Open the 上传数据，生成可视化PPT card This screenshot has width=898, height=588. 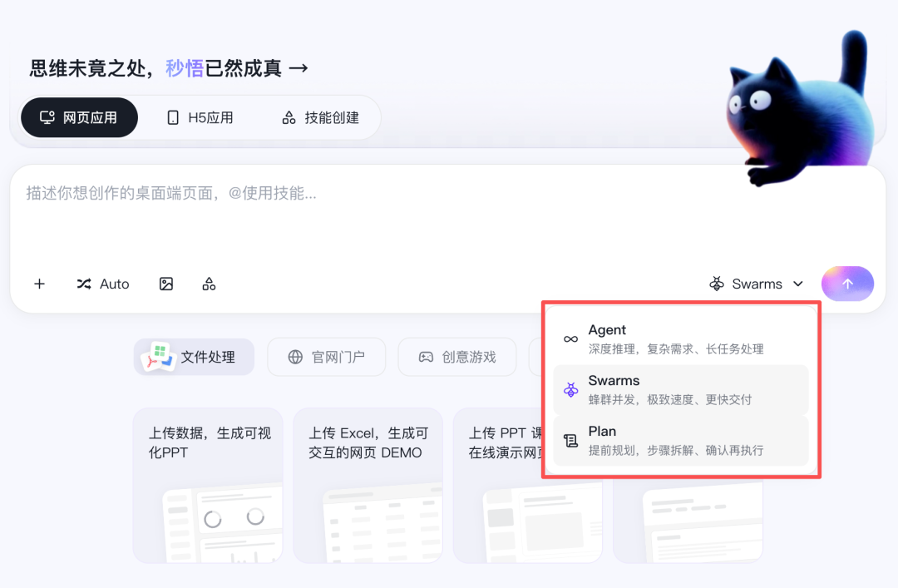tap(208, 485)
